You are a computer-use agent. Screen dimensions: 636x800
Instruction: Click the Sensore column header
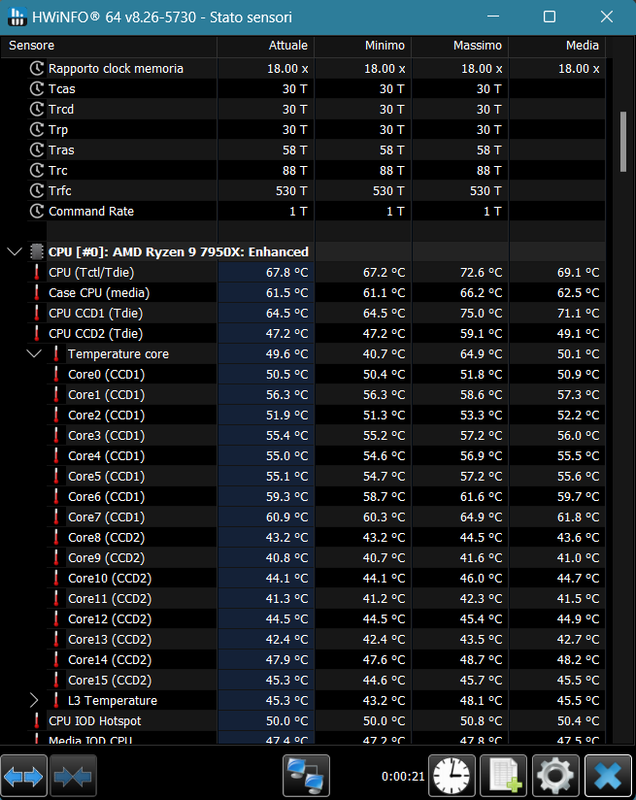tap(109, 46)
